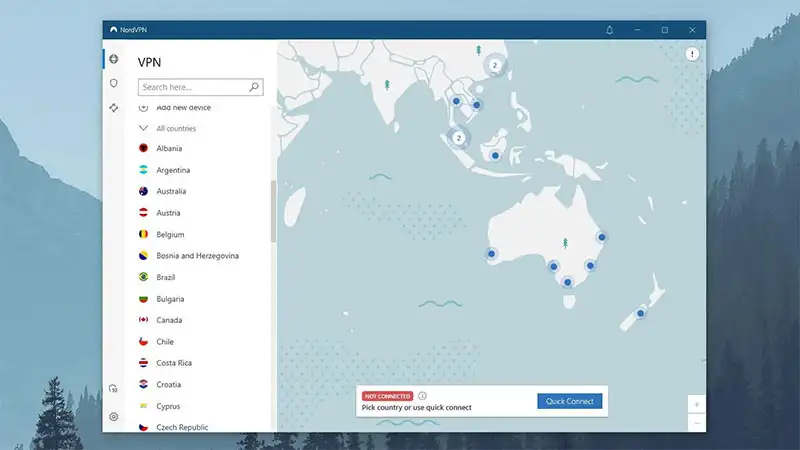The width and height of the screenshot is (800, 450).
Task: Select Canada from the country list
Action: [x=169, y=320]
